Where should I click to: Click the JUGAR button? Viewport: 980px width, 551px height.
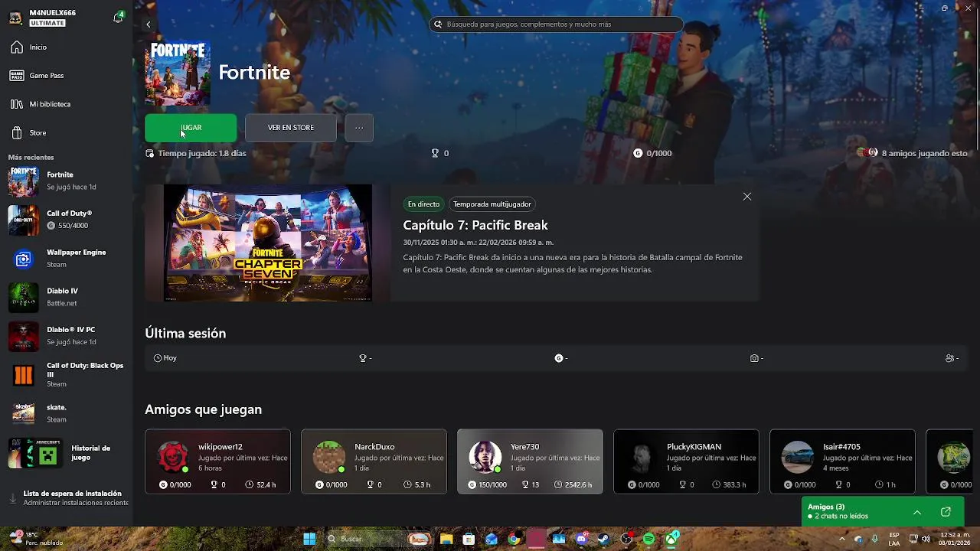pyautogui.click(x=191, y=128)
